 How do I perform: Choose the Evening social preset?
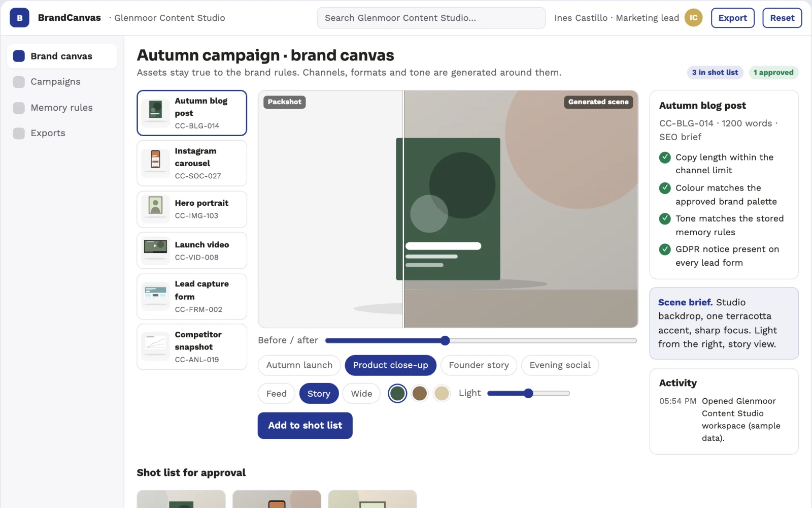(560, 365)
